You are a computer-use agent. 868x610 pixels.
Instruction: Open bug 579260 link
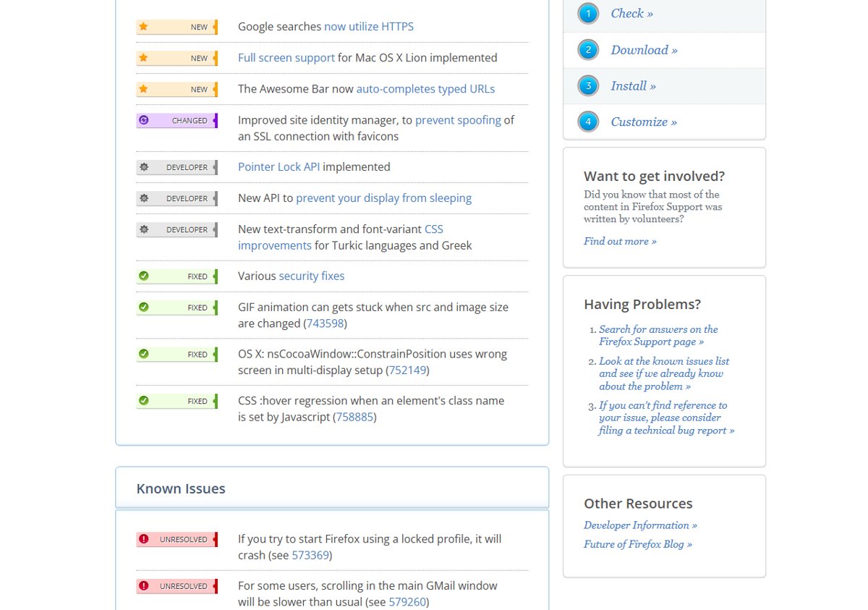pos(407,602)
